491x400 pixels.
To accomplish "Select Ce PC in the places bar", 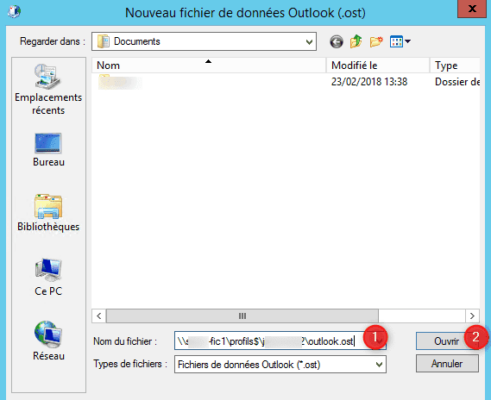I will pos(48,277).
